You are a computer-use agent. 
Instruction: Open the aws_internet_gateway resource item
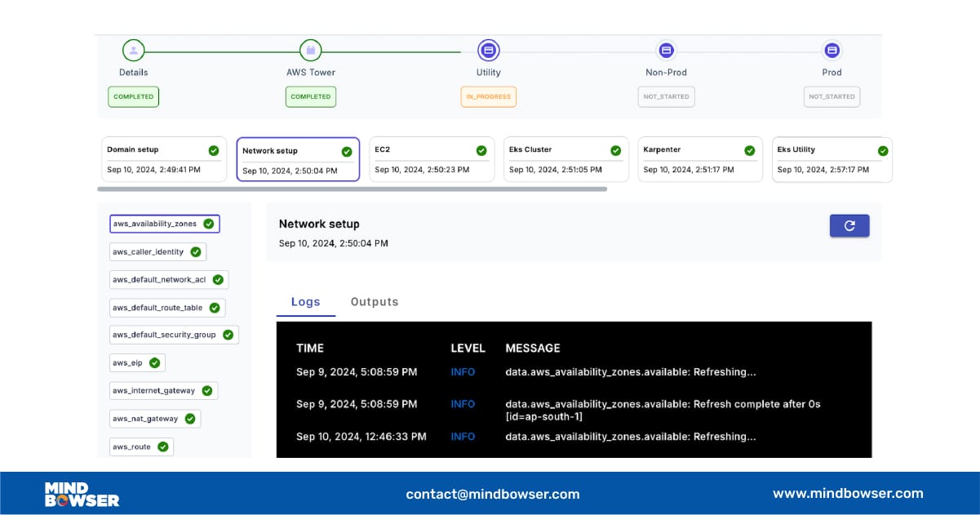click(x=163, y=391)
